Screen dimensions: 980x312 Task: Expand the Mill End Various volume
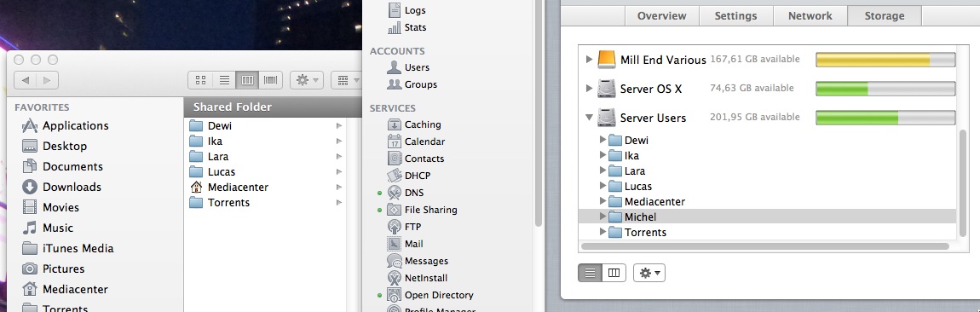pyautogui.click(x=589, y=60)
